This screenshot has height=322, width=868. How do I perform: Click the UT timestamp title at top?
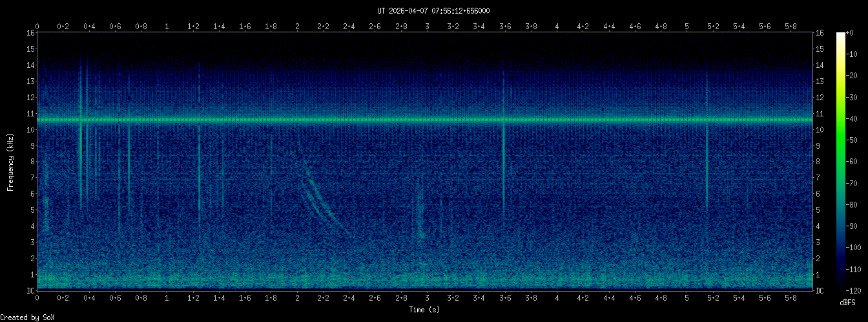(x=433, y=11)
